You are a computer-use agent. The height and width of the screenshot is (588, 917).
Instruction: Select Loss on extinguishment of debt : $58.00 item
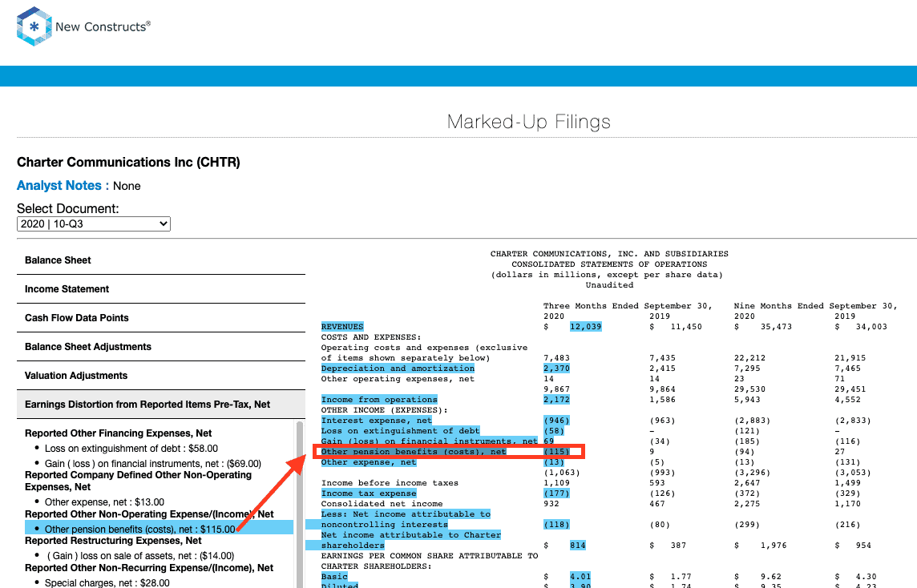(x=131, y=449)
